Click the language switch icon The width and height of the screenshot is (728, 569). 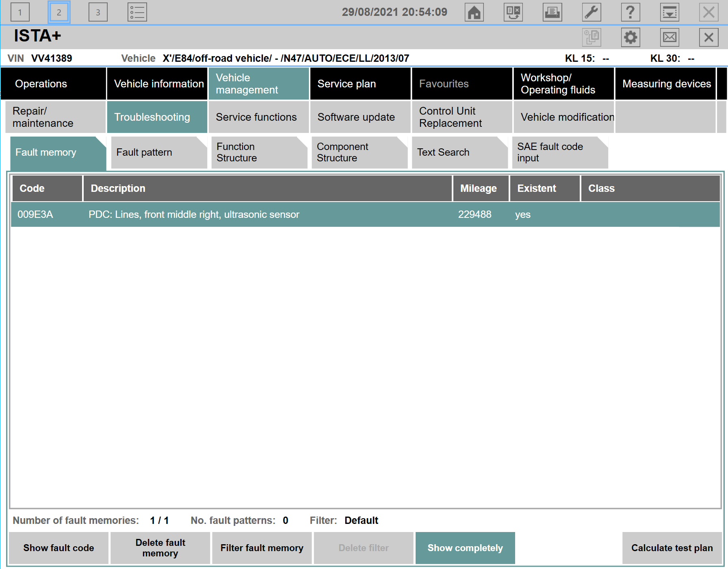[x=513, y=12]
